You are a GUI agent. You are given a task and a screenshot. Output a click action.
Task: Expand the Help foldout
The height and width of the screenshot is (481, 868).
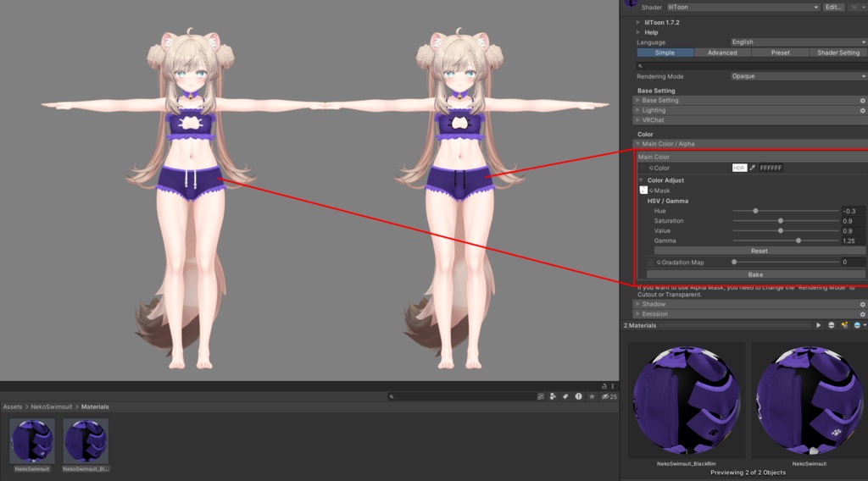(x=638, y=33)
